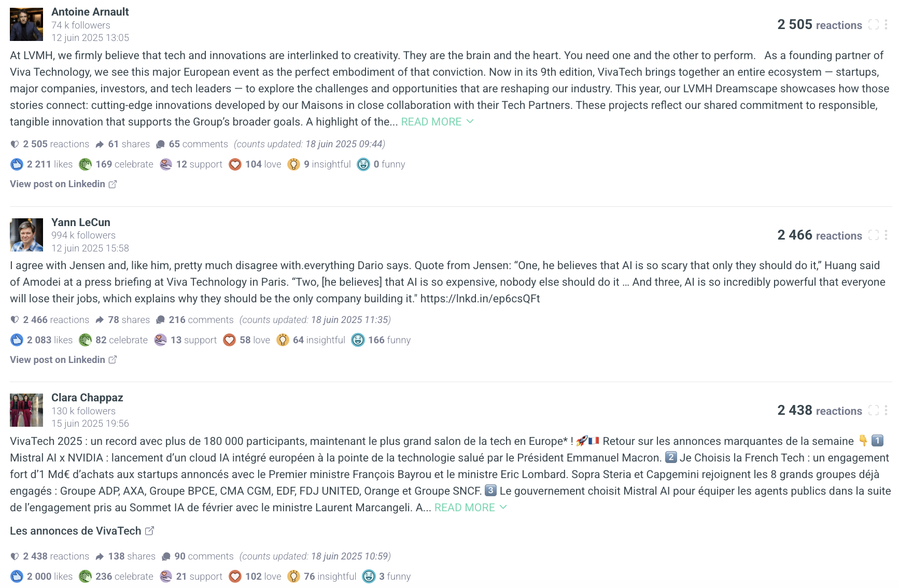Open the Les annonces de VivaTech link
The image size is (899, 588).
pyautogui.click(x=81, y=531)
